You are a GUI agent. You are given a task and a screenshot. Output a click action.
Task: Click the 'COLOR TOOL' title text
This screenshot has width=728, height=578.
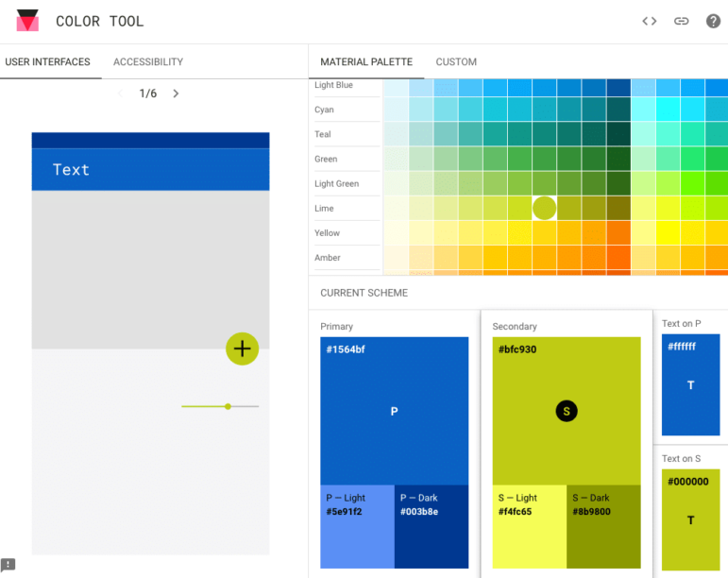(100, 22)
